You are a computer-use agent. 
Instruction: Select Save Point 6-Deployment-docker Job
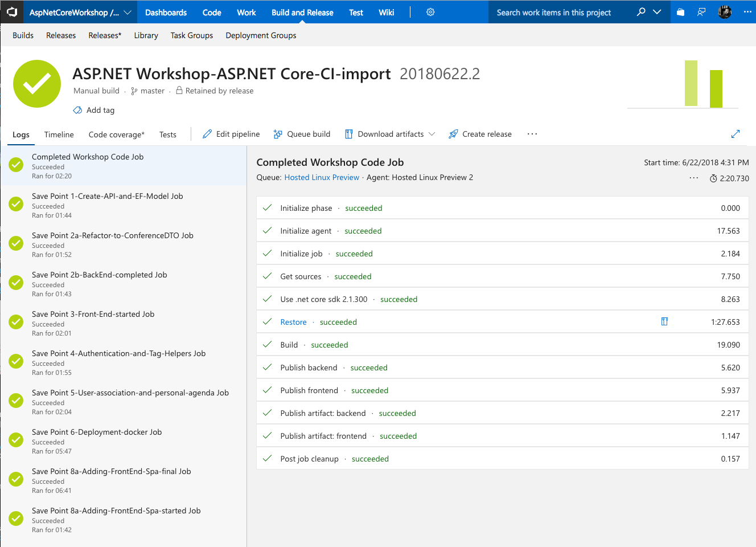click(x=124, y=441)
